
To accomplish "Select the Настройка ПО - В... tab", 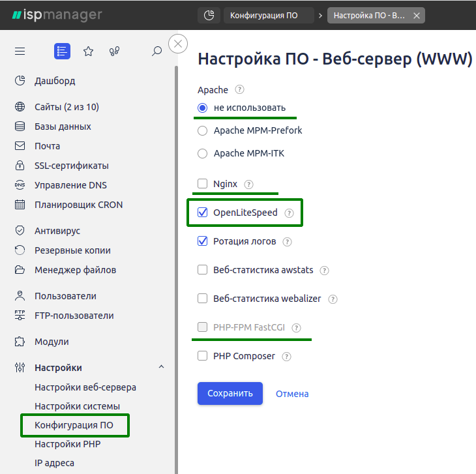I will point(369,15).
